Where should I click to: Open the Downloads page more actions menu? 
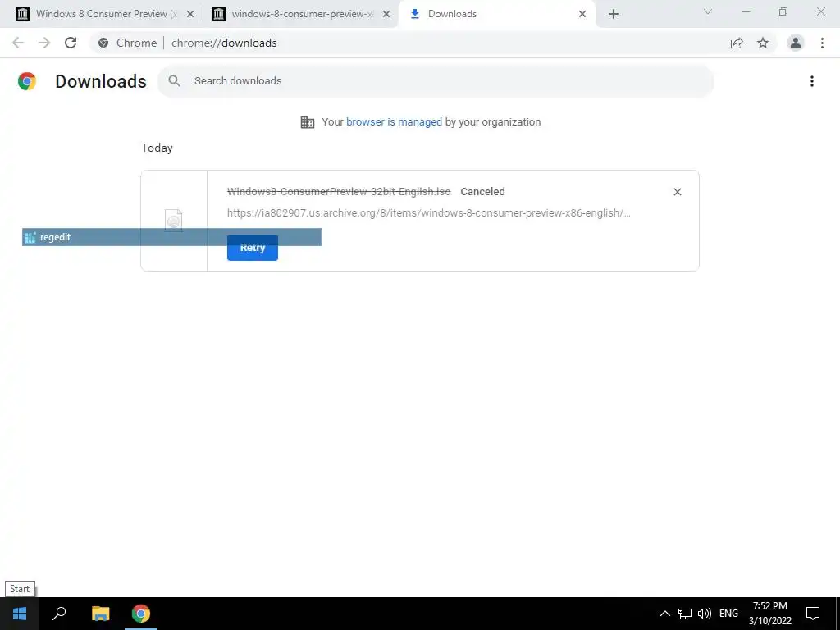click(x=812, y=81)
